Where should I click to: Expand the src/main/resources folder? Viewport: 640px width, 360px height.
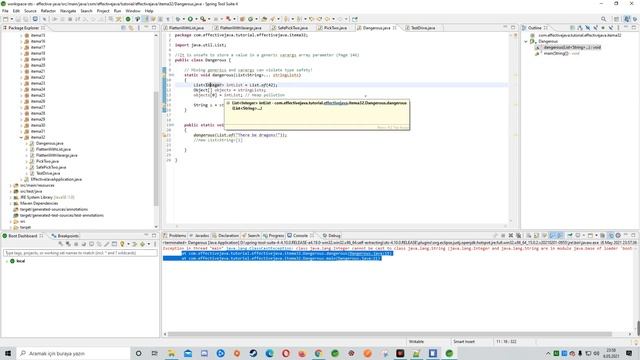click(11, 185)
